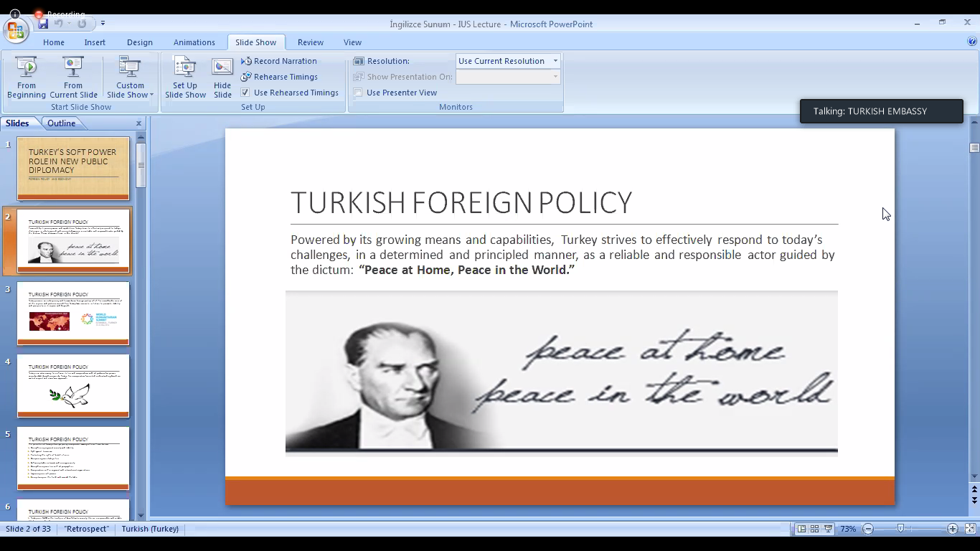
Task: Open Set Up Slide Show dialog
Action: tap(185, 77)
